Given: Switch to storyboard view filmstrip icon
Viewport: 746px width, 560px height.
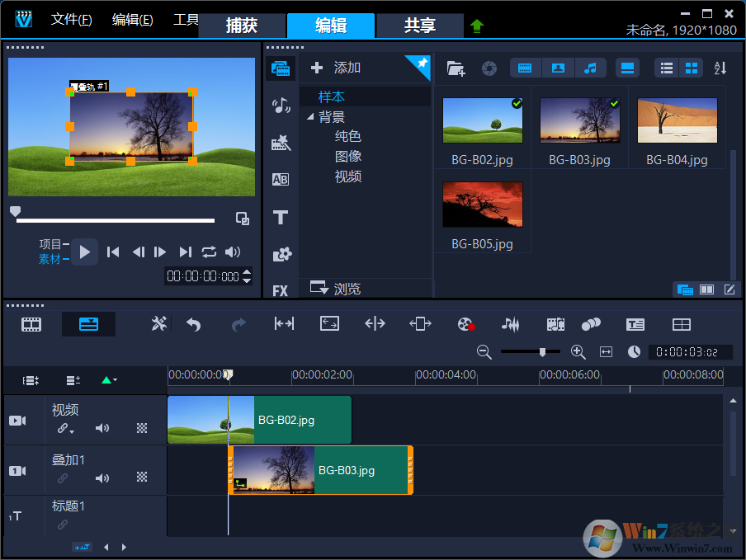Looking at the screenshot, I should click(31, 324).
